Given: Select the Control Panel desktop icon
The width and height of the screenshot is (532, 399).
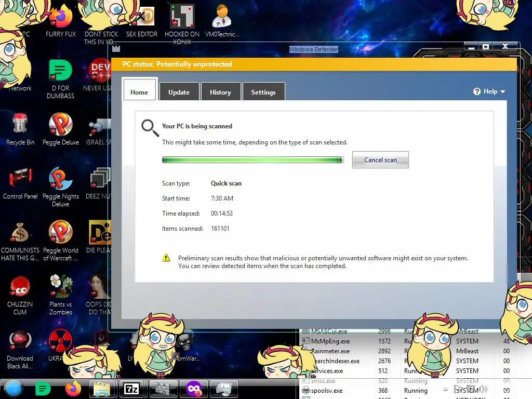Looking at the screenshot, I should coord(20,183).
